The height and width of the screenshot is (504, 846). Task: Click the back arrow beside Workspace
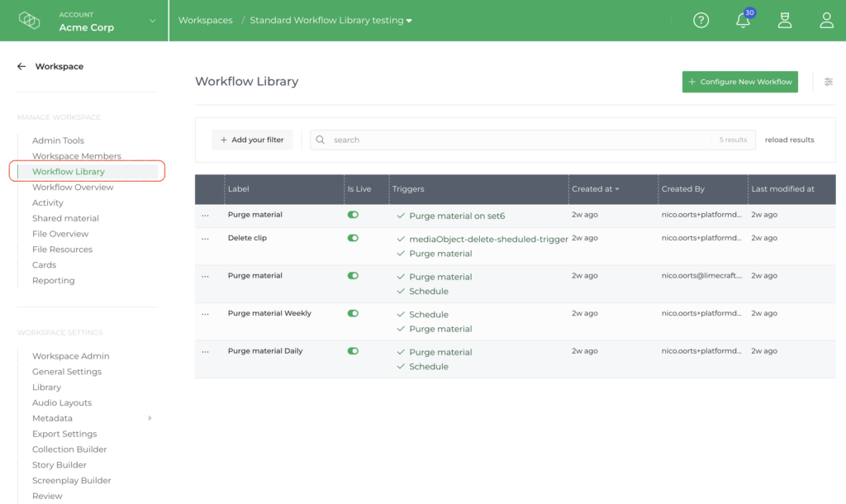21,66
